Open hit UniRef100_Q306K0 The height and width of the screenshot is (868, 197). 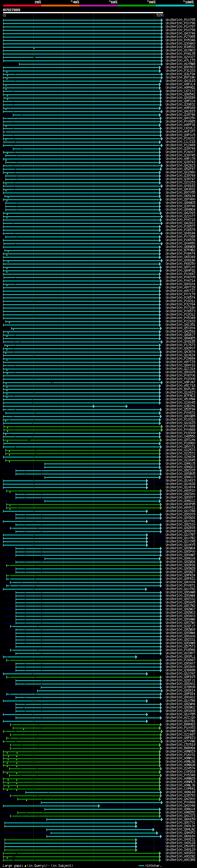(x=180, y=43)
